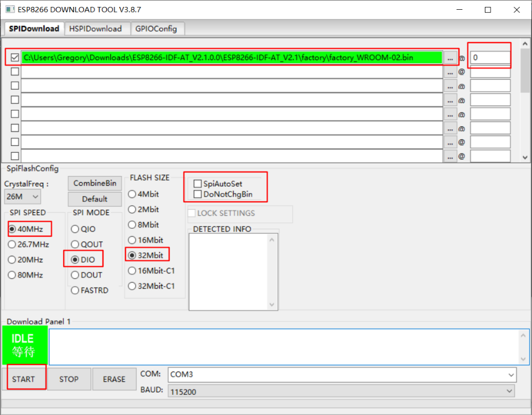Click the ERASE button
The width and height of the screenshot is (532, 415).
point(114,379)
